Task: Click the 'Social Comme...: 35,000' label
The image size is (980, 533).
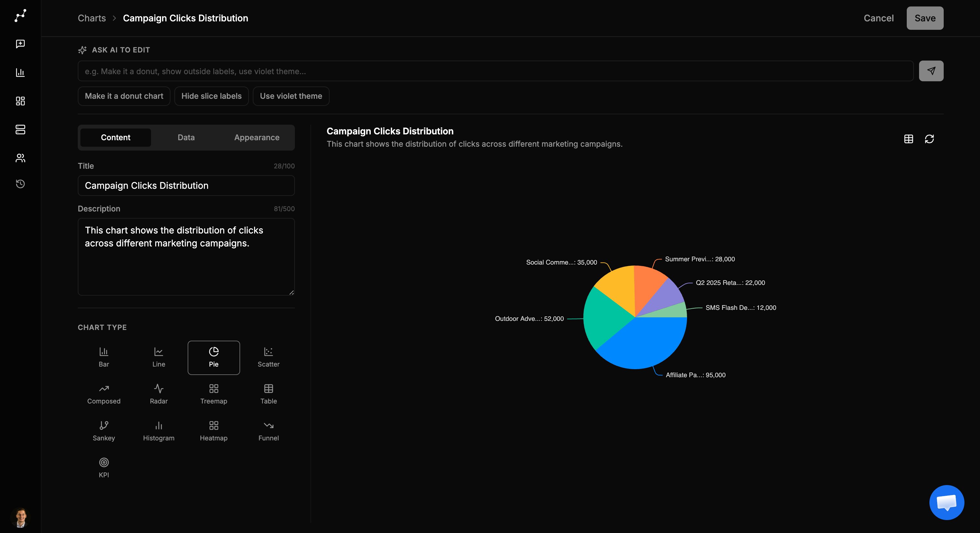Action: (x=562, y=262)
